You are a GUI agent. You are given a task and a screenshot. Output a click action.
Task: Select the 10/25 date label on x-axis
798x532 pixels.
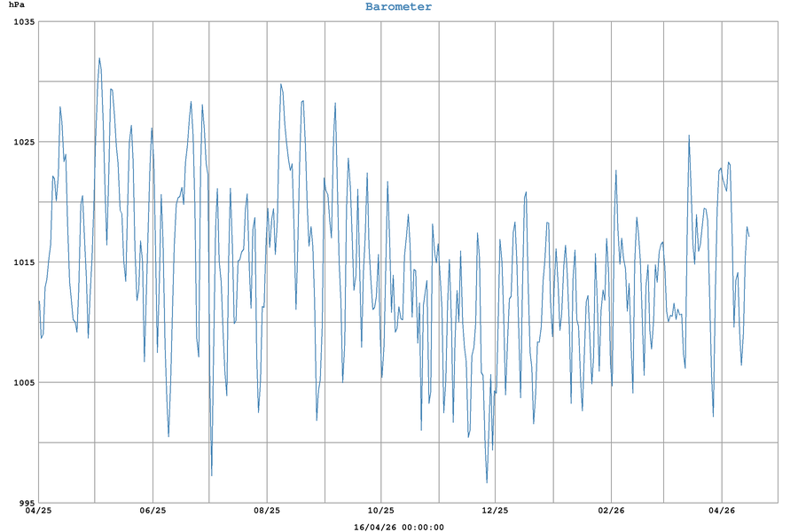click(380, 511)
